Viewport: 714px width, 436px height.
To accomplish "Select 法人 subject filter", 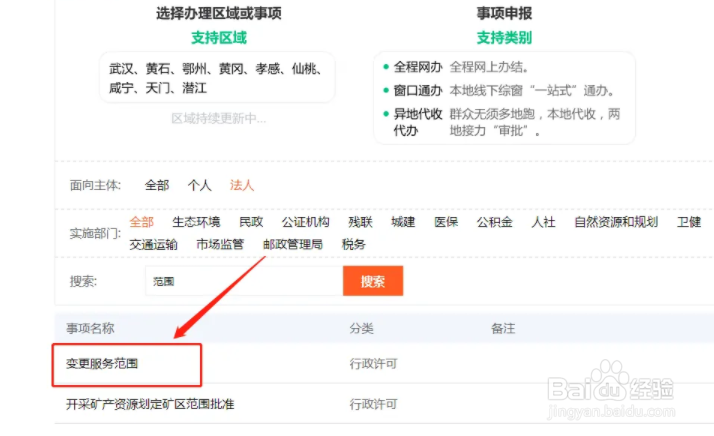I will coord(242,185).
